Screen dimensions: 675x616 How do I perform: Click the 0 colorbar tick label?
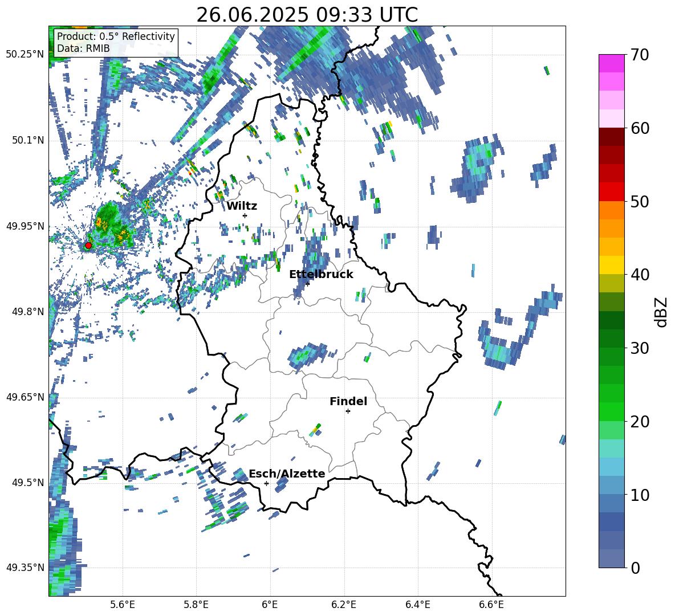(636, 568)
